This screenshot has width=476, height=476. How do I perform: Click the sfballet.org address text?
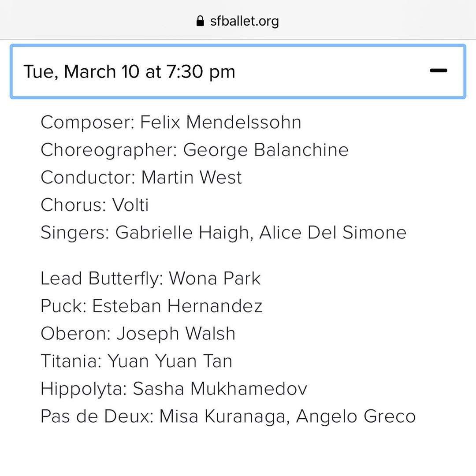click(x=244, y=21)
